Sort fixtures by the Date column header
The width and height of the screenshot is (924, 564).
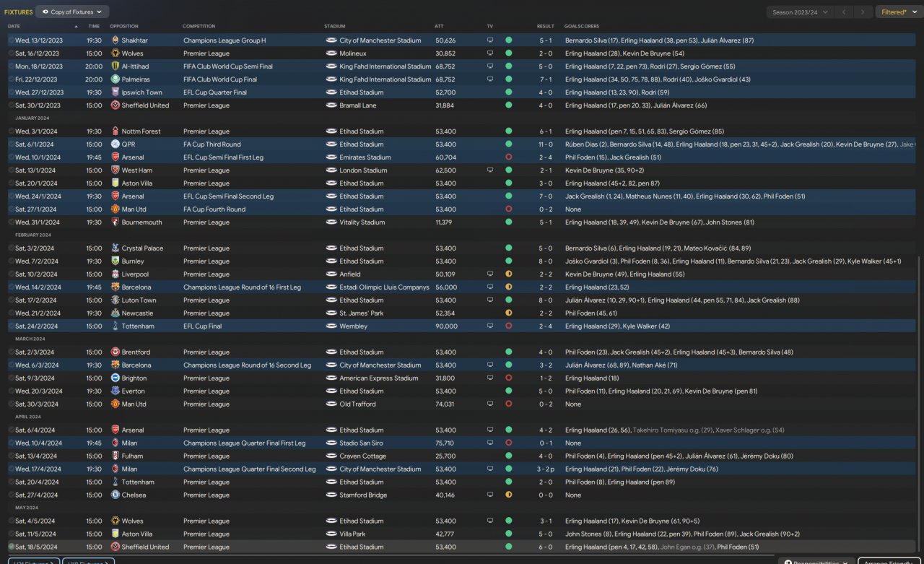[14, 26]
